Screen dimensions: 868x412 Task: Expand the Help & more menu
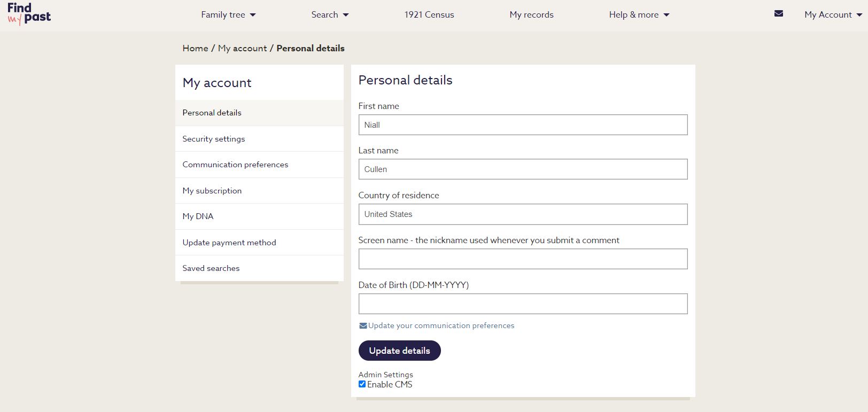tap(639, 15)
